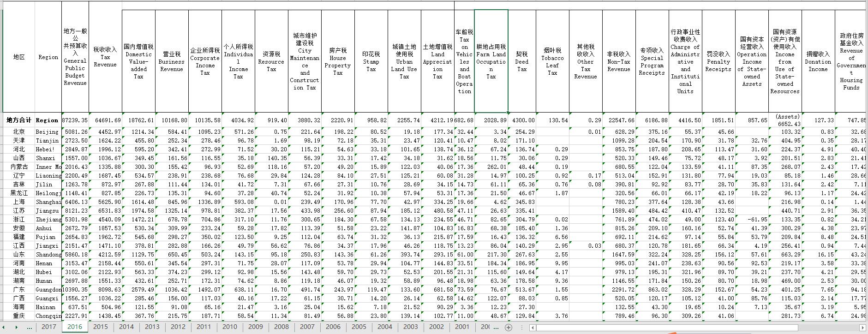Click the horizontal scrollbar right arrow
Viewport: 868px width, 334px height.
click(863, 328)
